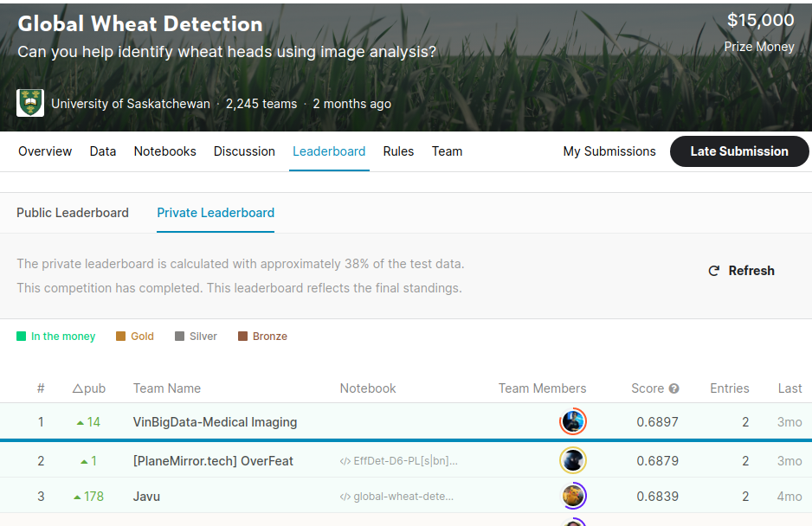Viewport: 812px width, 526px height.
Task: Open the Notebooks tab
Action: tap(164, 151)
